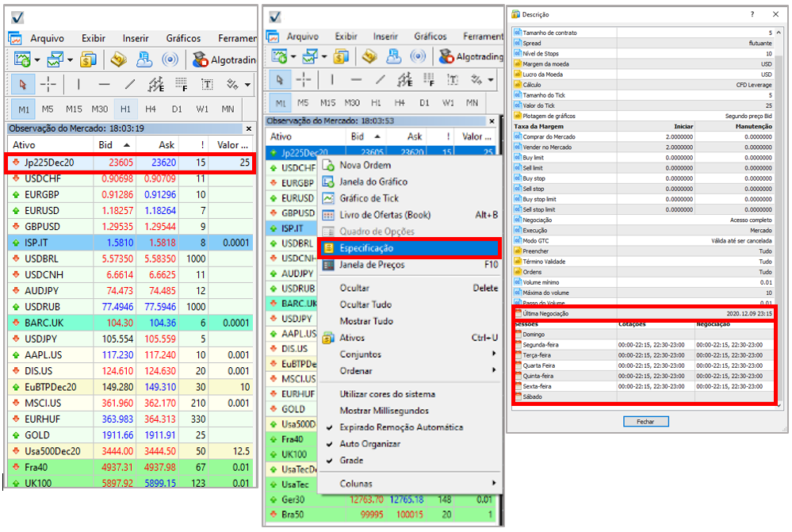
Task: Select Especificação in the context menu
Action: [410, 248]
